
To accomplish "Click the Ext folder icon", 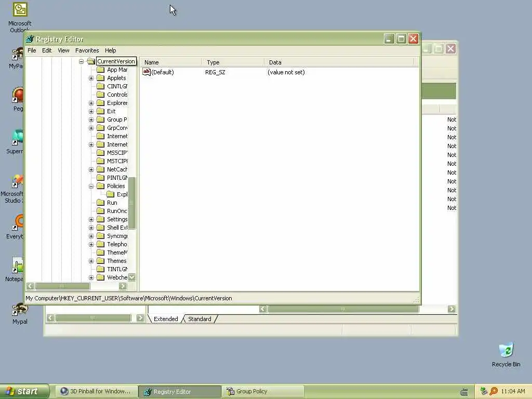I will (100, 111).
